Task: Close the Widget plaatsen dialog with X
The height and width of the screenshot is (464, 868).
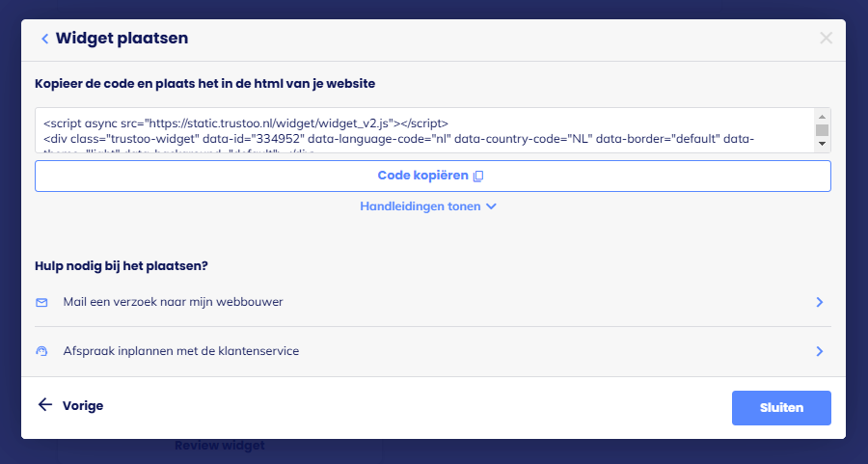Action: pos(826,38)
